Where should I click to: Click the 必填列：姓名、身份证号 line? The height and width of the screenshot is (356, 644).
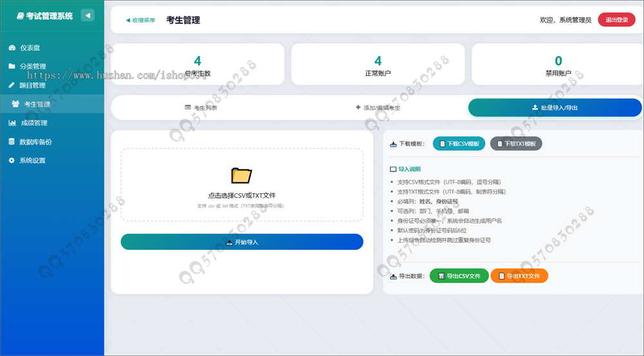pyautogui.click(x=428, y=201)
